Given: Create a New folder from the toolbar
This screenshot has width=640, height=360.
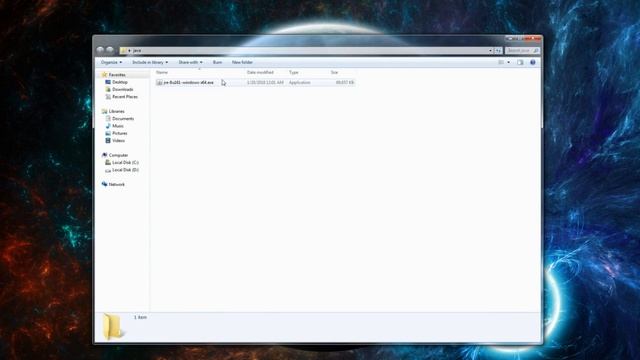Looking at the screenshot, I should pos(242,62).
